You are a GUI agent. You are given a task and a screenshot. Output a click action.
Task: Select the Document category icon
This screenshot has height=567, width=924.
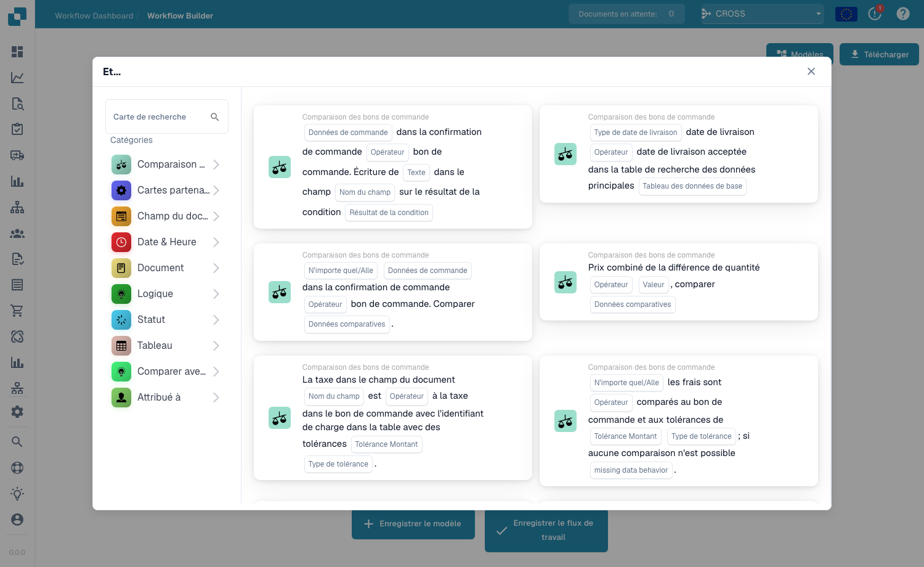click(x=121, y=268)
